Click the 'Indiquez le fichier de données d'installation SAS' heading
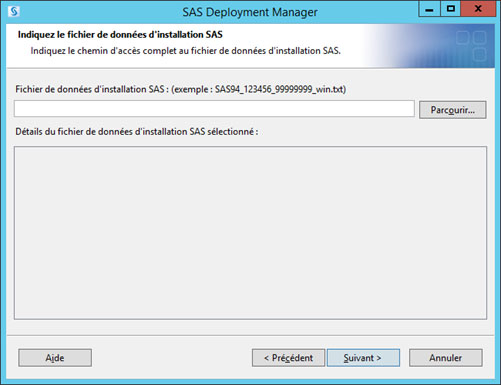The width and height of the screenshot is (501, 385). tap(120, 35)
